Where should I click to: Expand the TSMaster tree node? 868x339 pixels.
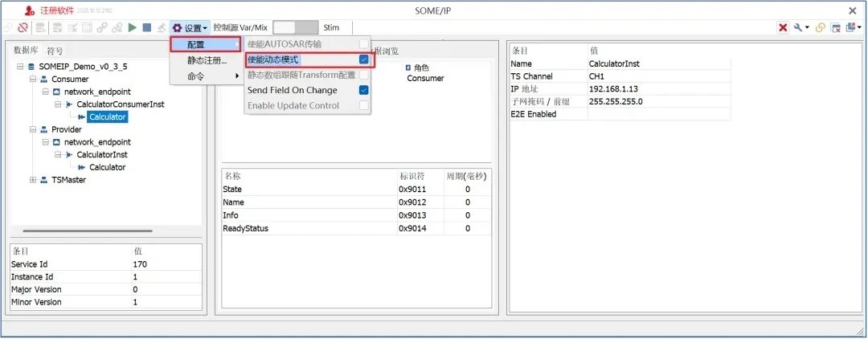[33, 180]
